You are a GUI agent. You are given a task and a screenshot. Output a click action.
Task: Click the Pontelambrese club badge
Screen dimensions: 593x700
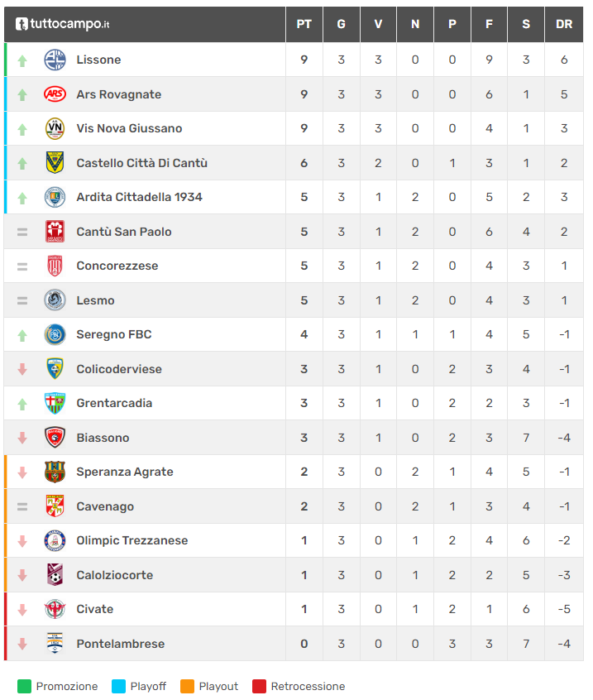[x=55, y=644]
